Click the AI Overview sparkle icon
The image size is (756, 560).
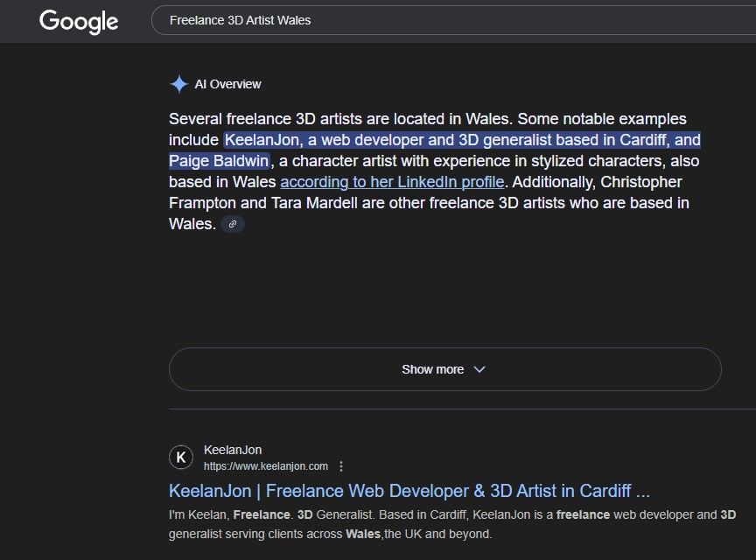178,84
